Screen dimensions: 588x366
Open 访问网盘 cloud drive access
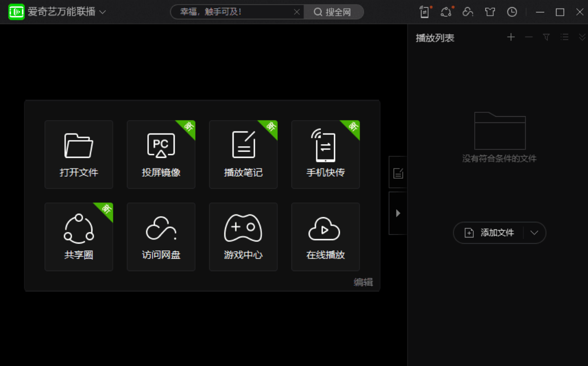161,237
